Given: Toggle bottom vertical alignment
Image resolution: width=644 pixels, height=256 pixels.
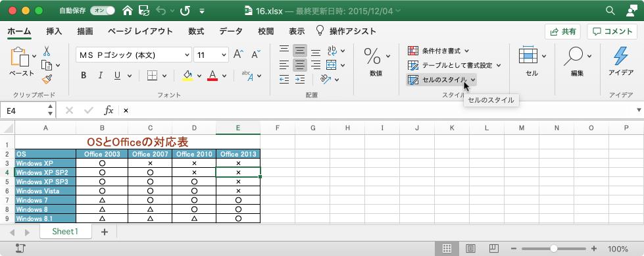Looking at the screenshot, I should click(x=316, y=52).
